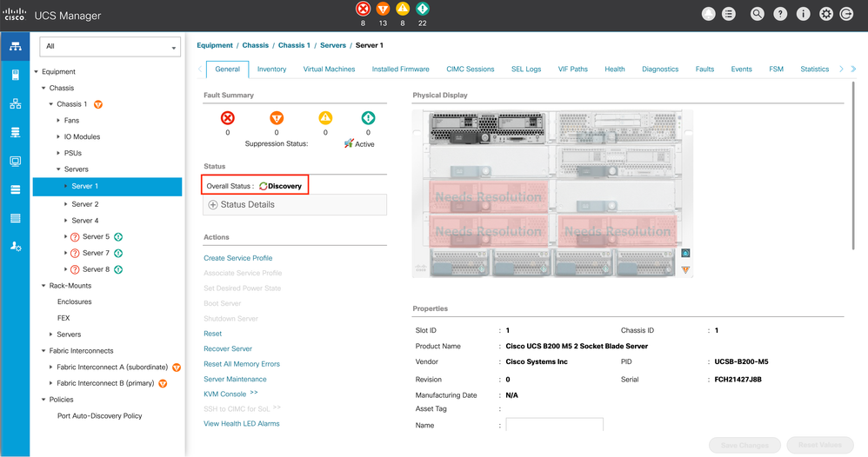Viewport: 868px width, 457px height.
Task: Open the All filter dropdown
Action: point(110,46)
